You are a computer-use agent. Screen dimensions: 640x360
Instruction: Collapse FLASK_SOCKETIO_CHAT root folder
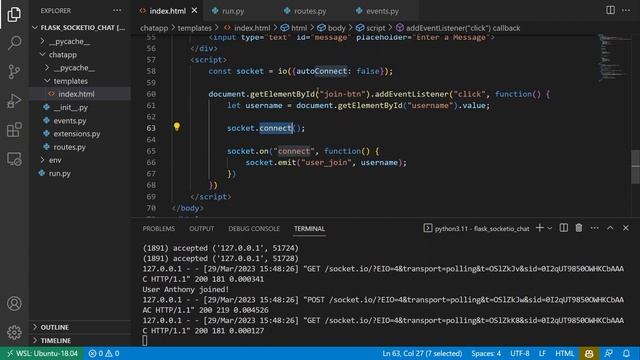click(x=79, y=28)
